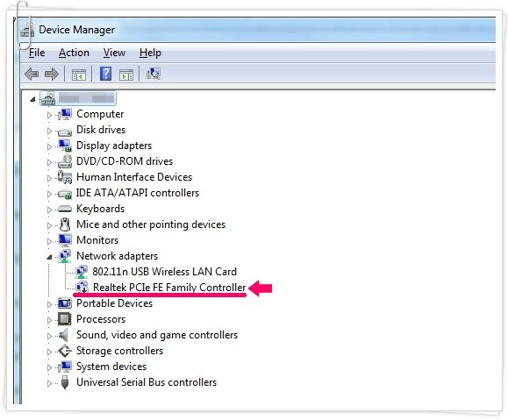
Task: Click the 802.11n USB Wireless LAN Card icon
Action: coord(82,272)
